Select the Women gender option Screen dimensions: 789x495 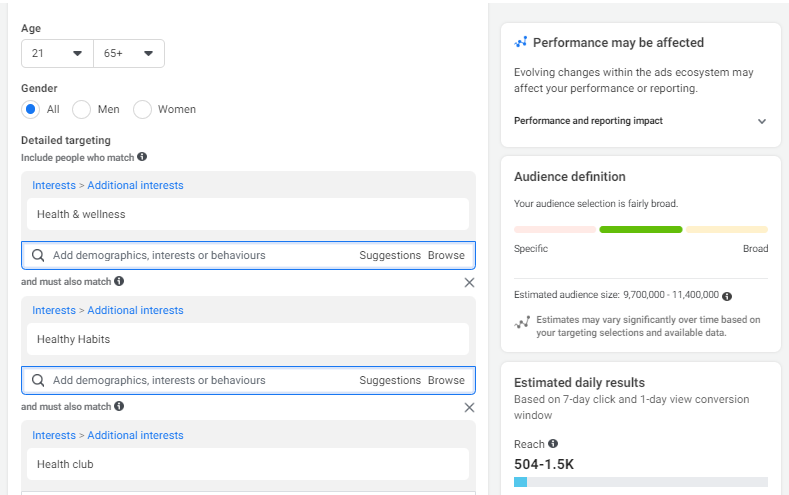[143, 109]
